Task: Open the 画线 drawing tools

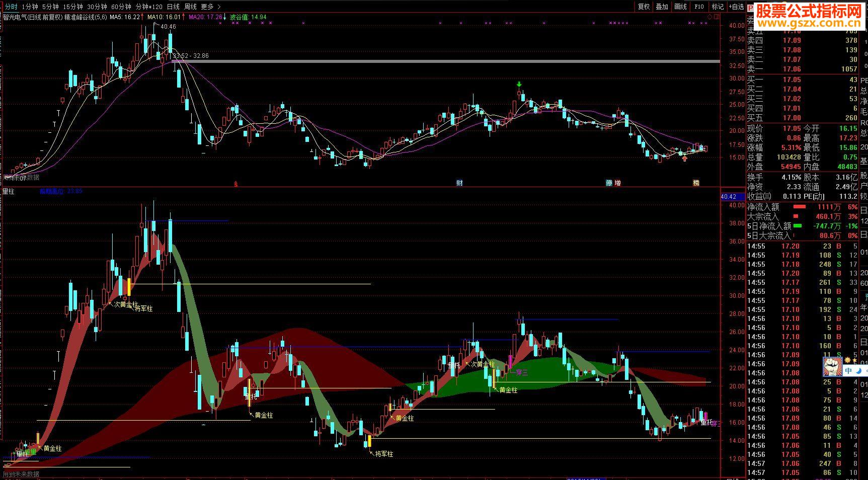Action: [x=680, y=7]
